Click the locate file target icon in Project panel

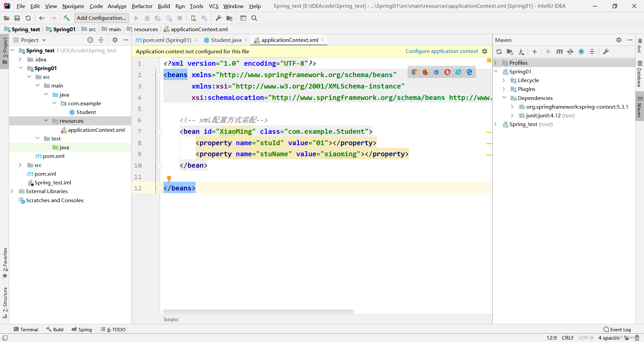coord(90,40)
